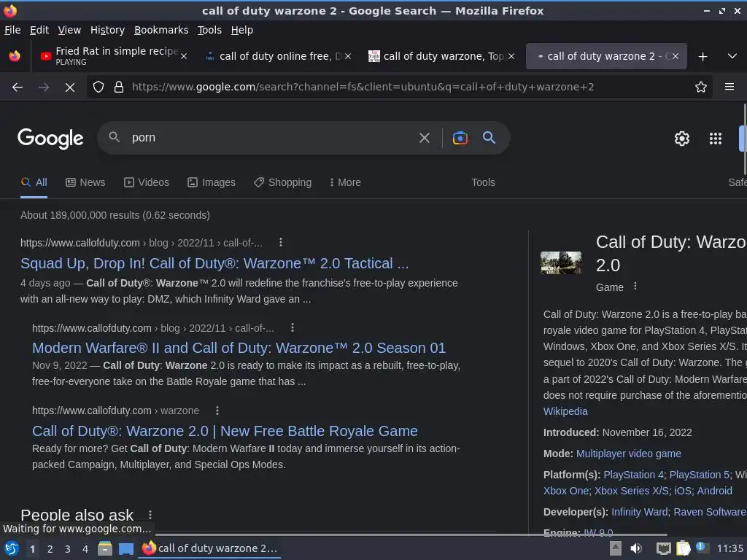The image size is (747, 560).
Task: Open PlayStation 4 platform link
Action: (x=634, y=475)
